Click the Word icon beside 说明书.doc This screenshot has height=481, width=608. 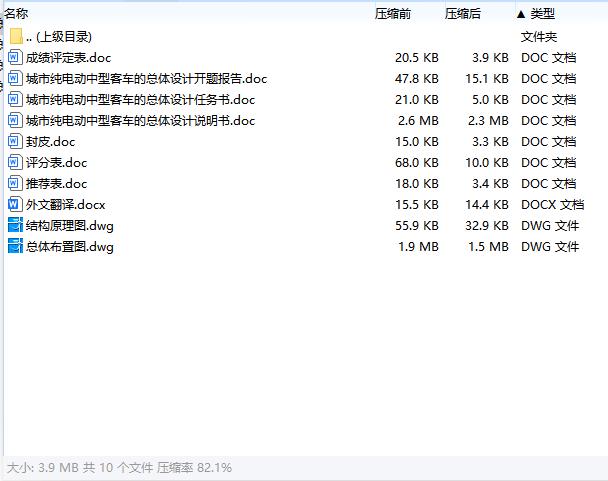15,121
